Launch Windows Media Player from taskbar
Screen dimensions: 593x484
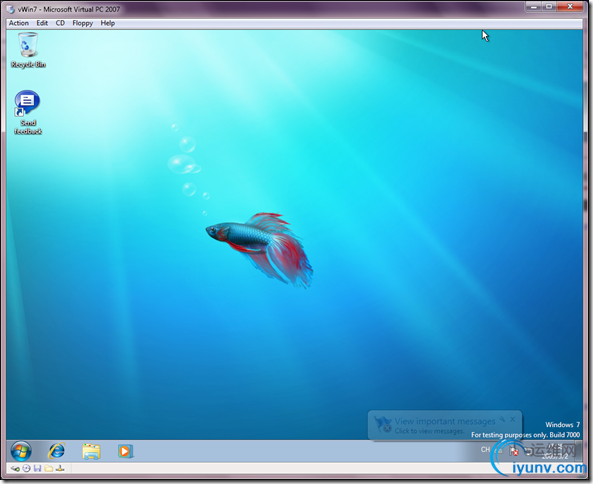tap(125, 451)
